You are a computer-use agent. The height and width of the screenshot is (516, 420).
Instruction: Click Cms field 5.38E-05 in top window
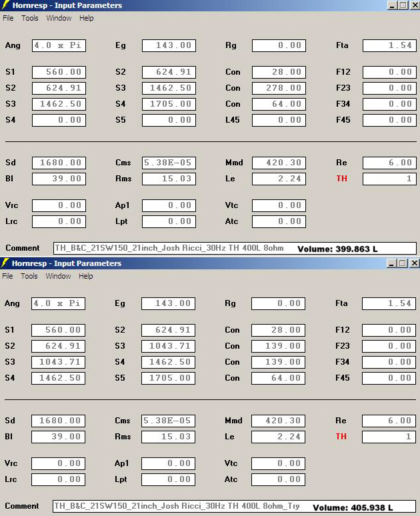point(169,163)
